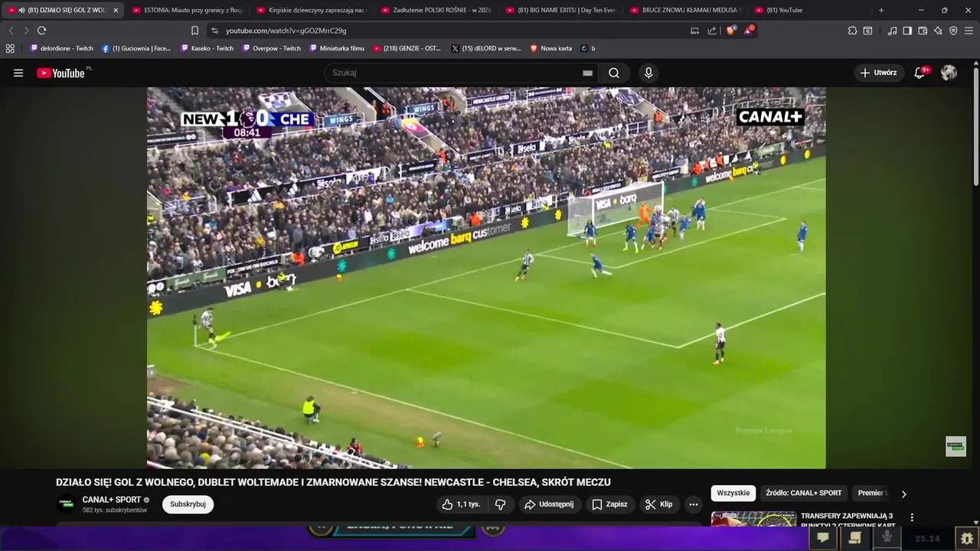Open Brave Shields lion icon
Viewport: 980px width, 551px height.
tap(730, 31)
